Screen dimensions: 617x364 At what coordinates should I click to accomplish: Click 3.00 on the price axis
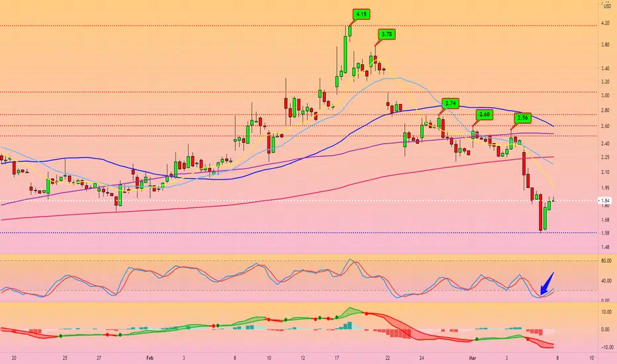[605, 95]
